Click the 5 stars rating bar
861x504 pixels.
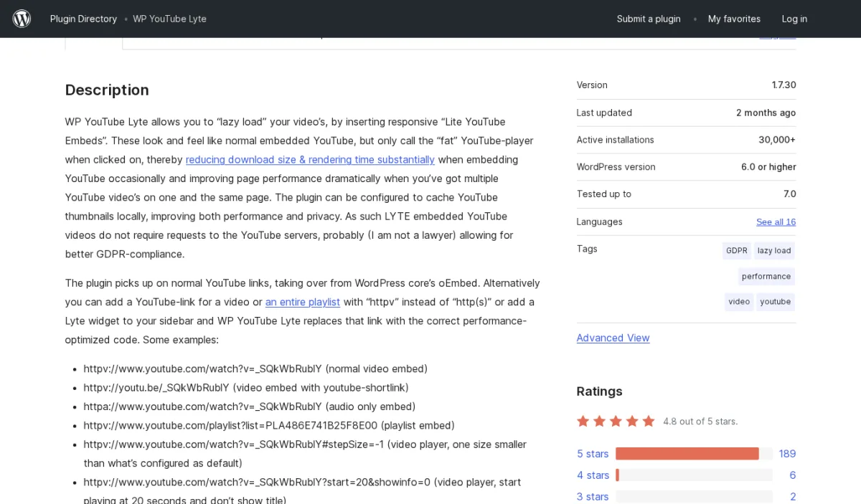pyautogui.click(x=694, y=454)
